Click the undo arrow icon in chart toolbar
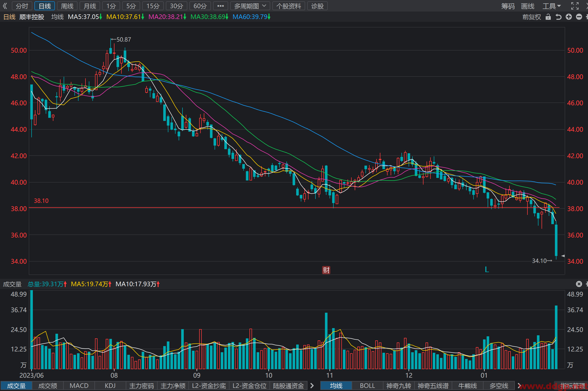This screenshot has width=588, height=391. point(558,17)
